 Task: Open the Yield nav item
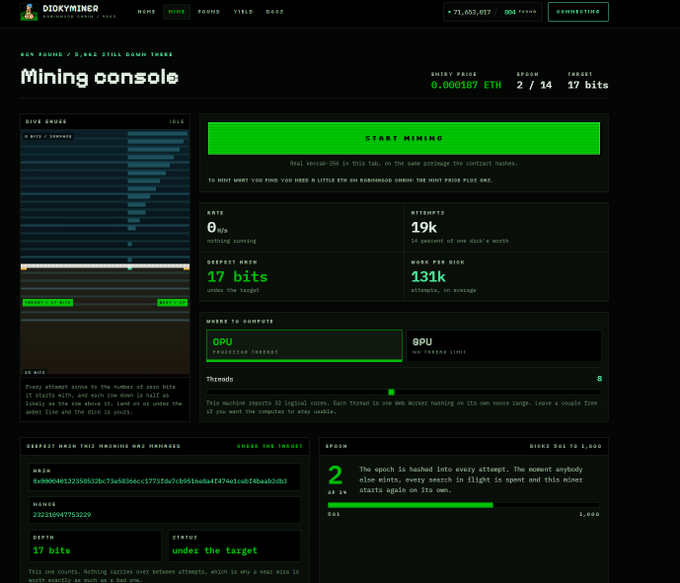[243, 12]
